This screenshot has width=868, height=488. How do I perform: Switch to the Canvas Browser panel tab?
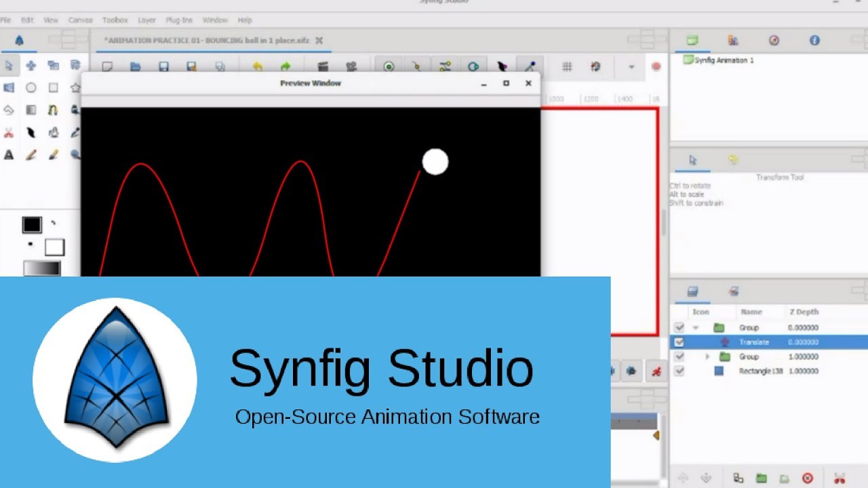pos(692,41)
